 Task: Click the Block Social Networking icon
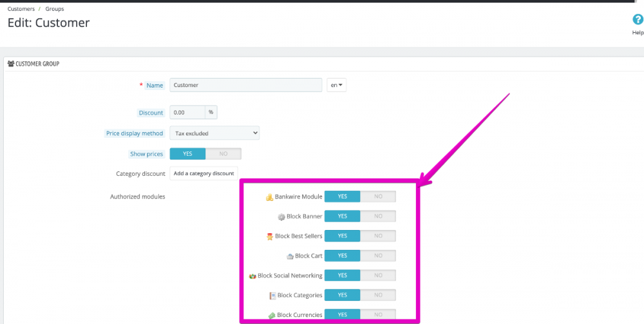pyautogui.click(x=252, y=276)
